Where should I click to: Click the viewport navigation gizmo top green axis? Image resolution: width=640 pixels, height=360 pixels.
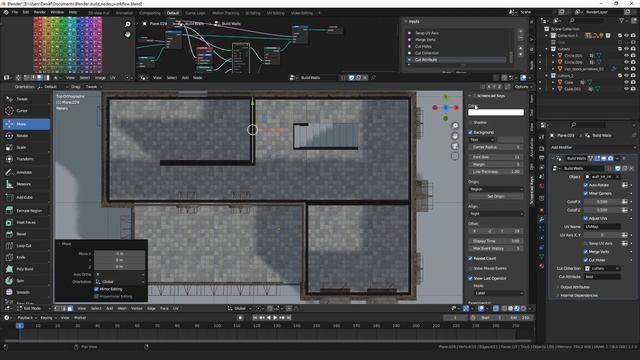(x=446, y=97)
